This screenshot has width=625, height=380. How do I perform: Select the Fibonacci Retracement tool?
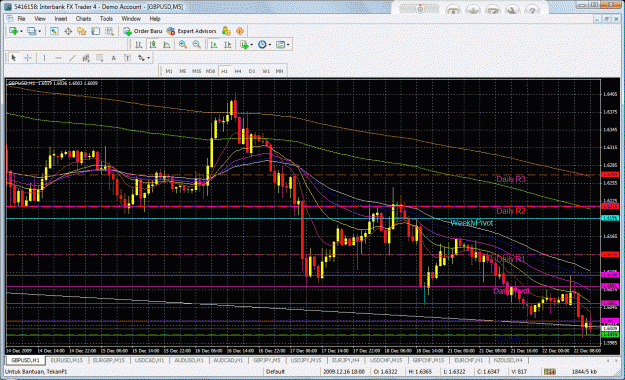(100, 58)
